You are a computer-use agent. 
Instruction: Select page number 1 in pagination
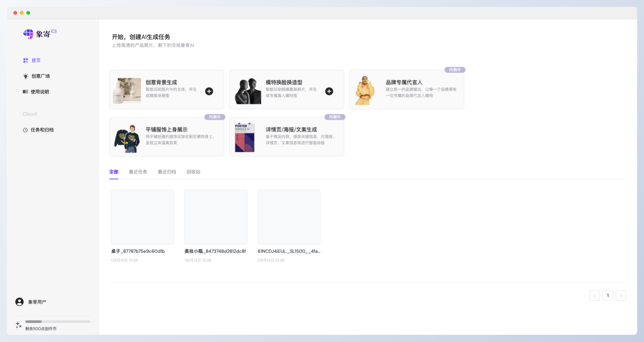coord(608,295)
